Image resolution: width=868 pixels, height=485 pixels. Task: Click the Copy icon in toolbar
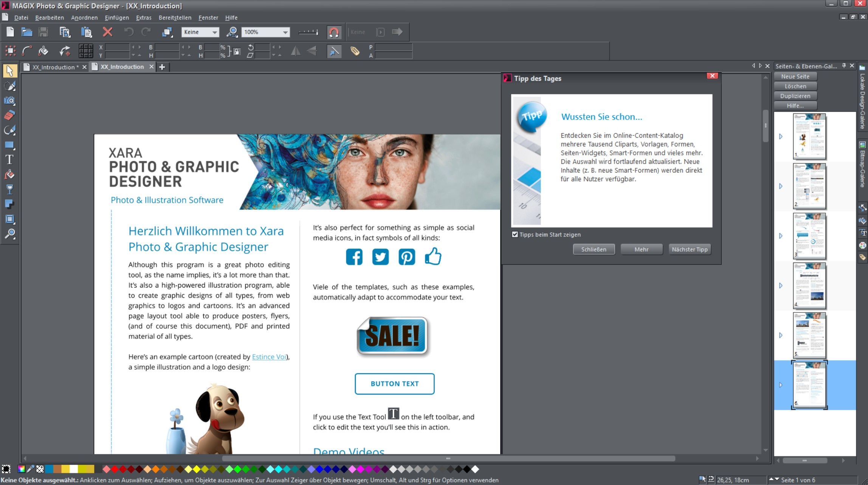tap(65, 32)
